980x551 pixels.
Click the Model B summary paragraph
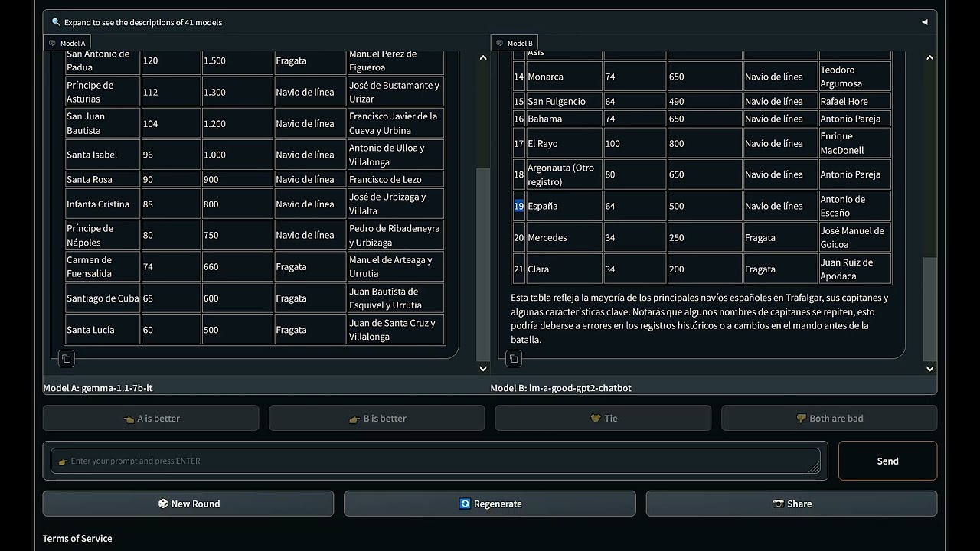tap(700, 318)
